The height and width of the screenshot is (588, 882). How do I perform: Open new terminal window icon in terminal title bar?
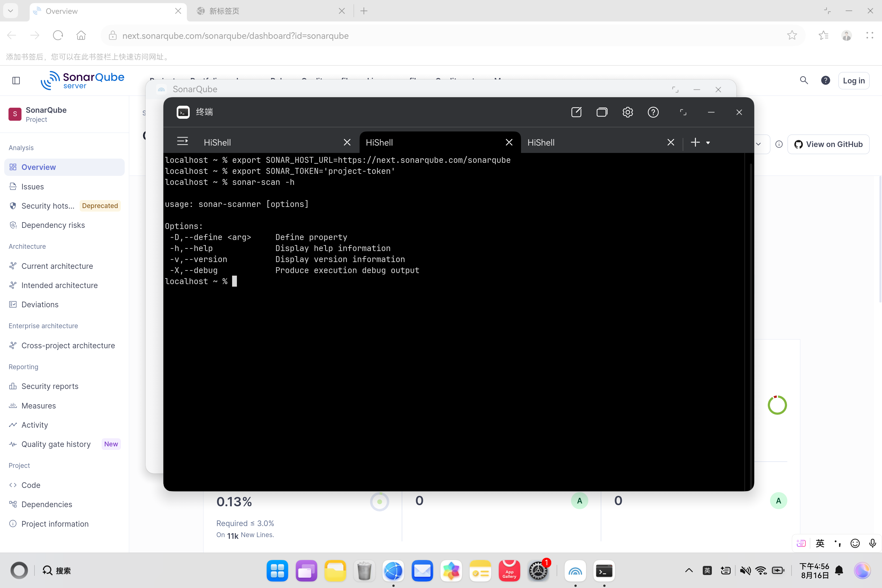[x=576, y=112]
